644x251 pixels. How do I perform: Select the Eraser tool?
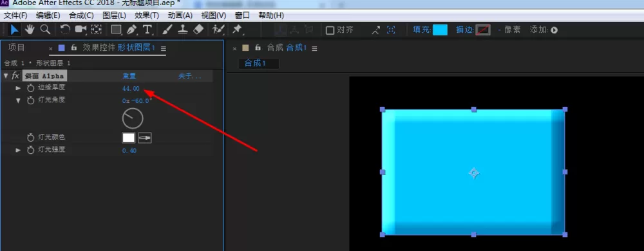click(198, 30)
